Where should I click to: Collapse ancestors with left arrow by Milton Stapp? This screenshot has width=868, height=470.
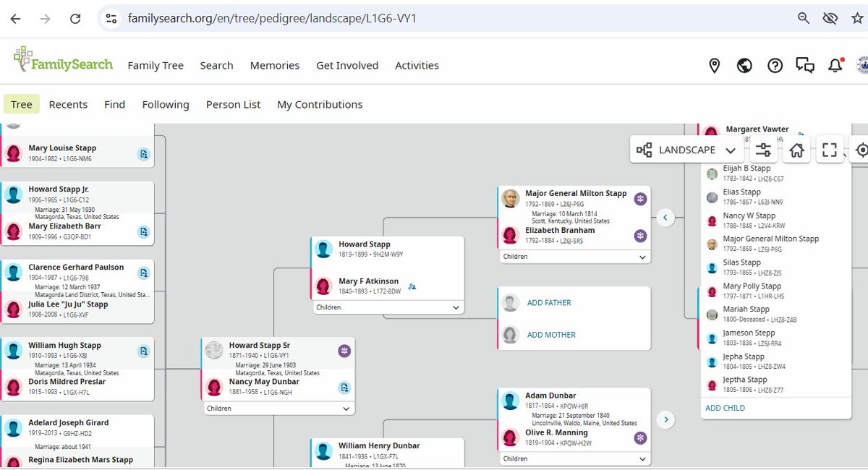coord(665,217)
